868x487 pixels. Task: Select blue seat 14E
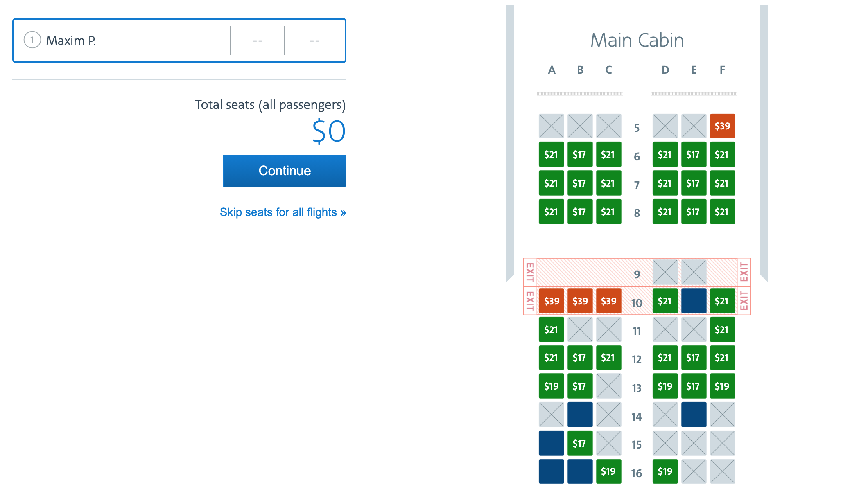point(694,415)
